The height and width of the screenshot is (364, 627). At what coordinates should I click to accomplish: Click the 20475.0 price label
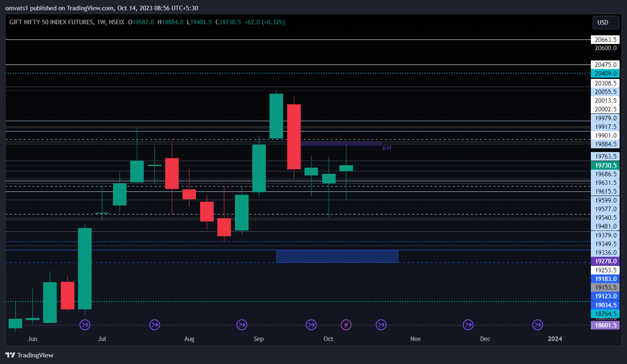pyautogui.click(x=605, y=65)
